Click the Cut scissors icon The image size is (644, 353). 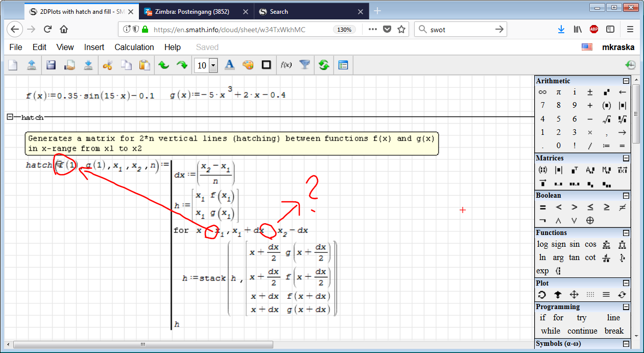pos(107,65)
